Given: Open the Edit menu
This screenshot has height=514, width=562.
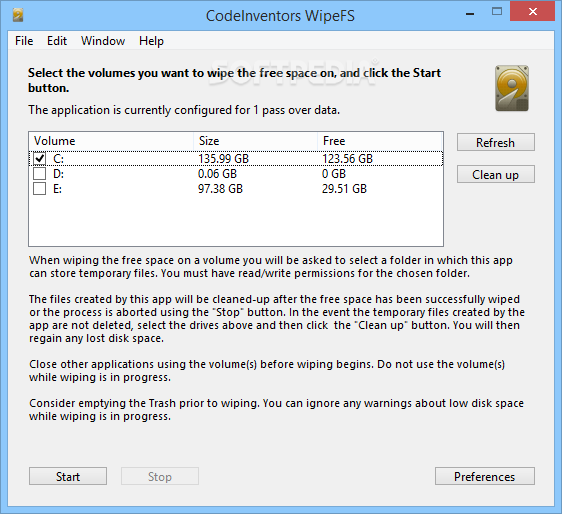Looking at the screenshot, I should (57, 41).
